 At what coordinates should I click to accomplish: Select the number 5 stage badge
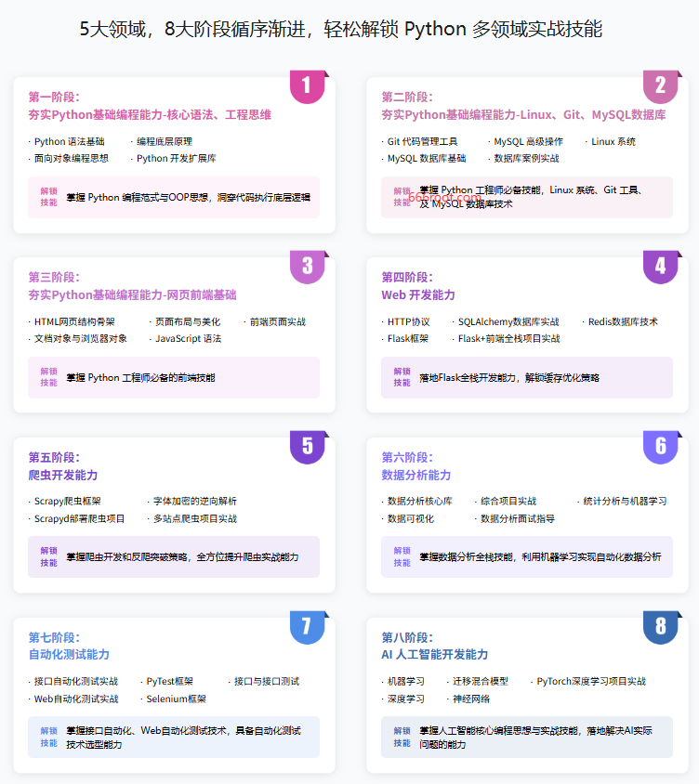307,447
